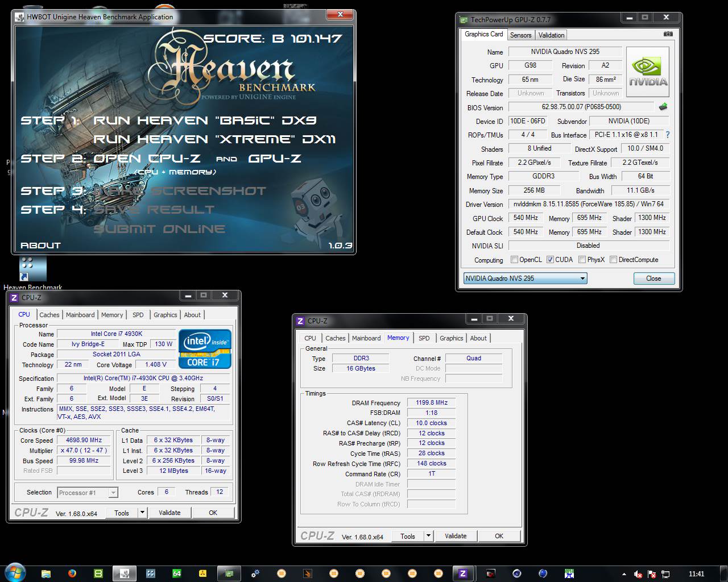Image resolution: width=728 pixels, height=582 pixels.
Task: Click Validate in CPU-Z CPU window
Action: [169, 513]
